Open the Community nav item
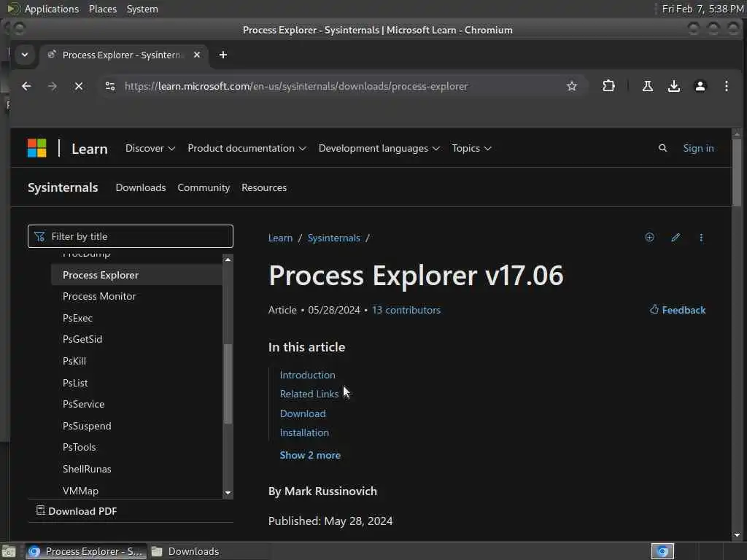The height and width of the screenshot is (560, 747). (x=204, y=187)
